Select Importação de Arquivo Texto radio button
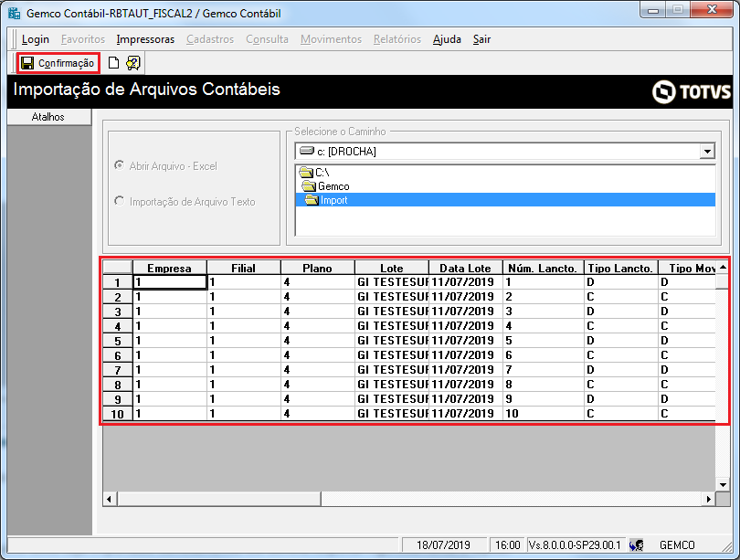Image resolution: width=740 pixels, height=560 pixels. (120, 201)
